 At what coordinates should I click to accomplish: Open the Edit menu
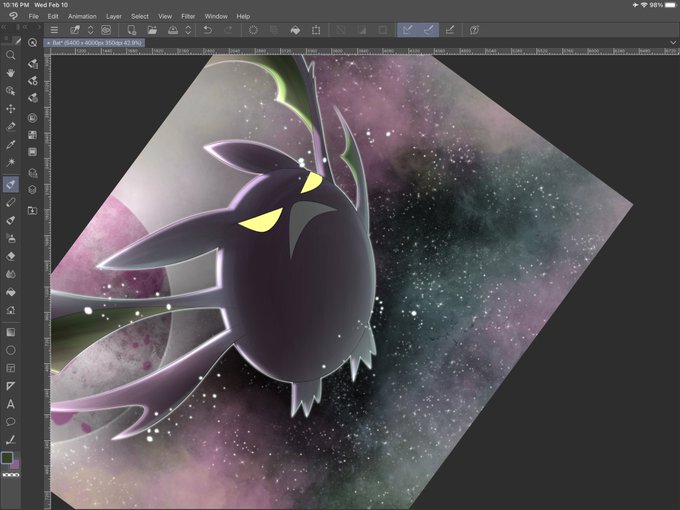point(53,16)
